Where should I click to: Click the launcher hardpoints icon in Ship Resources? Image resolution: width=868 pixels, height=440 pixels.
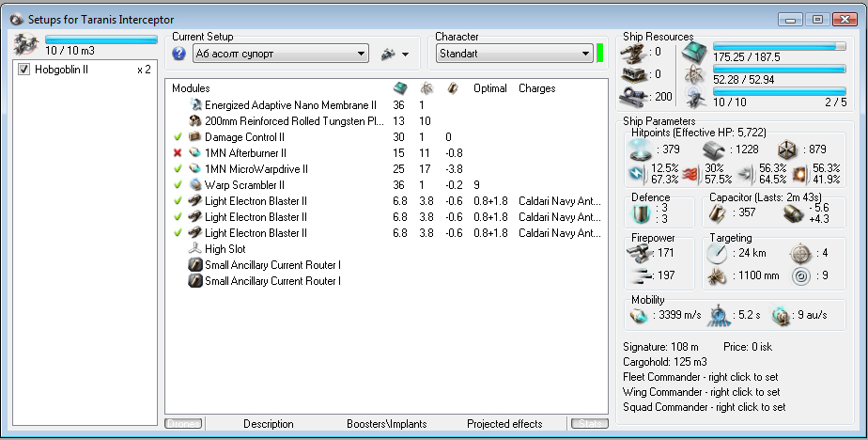tap(634, 74)
